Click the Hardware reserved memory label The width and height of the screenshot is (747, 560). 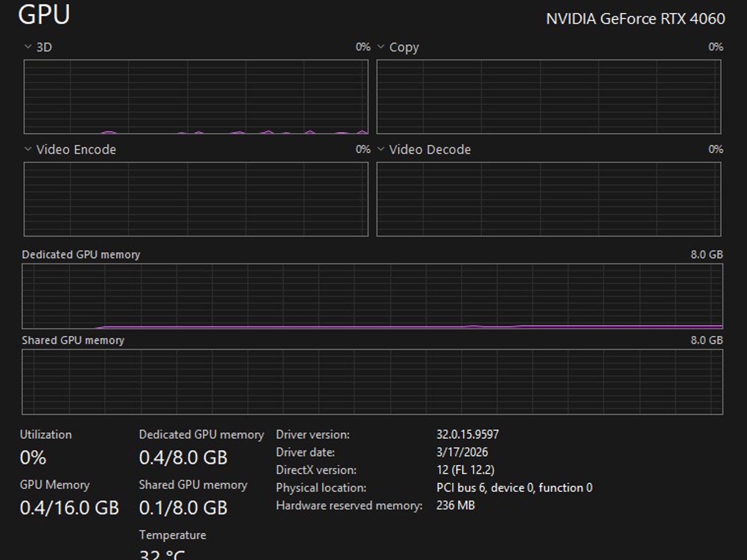point(349,506)
